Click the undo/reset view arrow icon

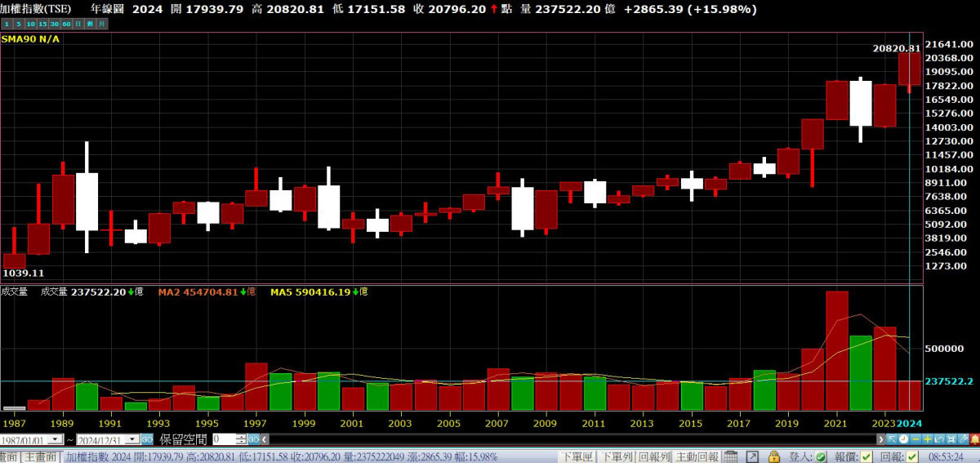(939, 439)
